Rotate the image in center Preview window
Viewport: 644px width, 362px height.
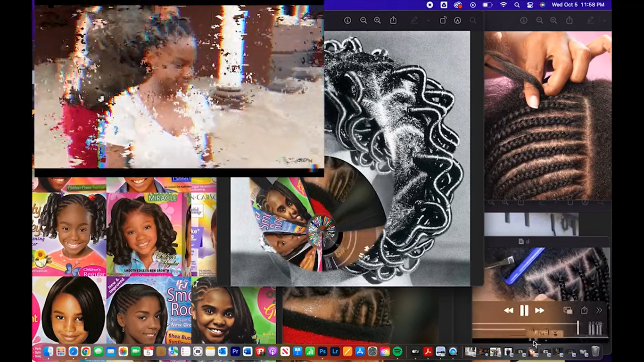(443, 21)
